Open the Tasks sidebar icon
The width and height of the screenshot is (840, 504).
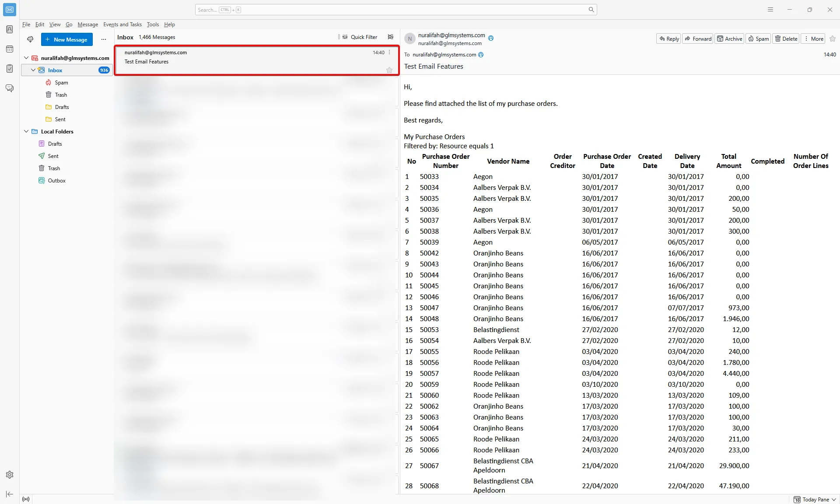click(x=10, y=69)
